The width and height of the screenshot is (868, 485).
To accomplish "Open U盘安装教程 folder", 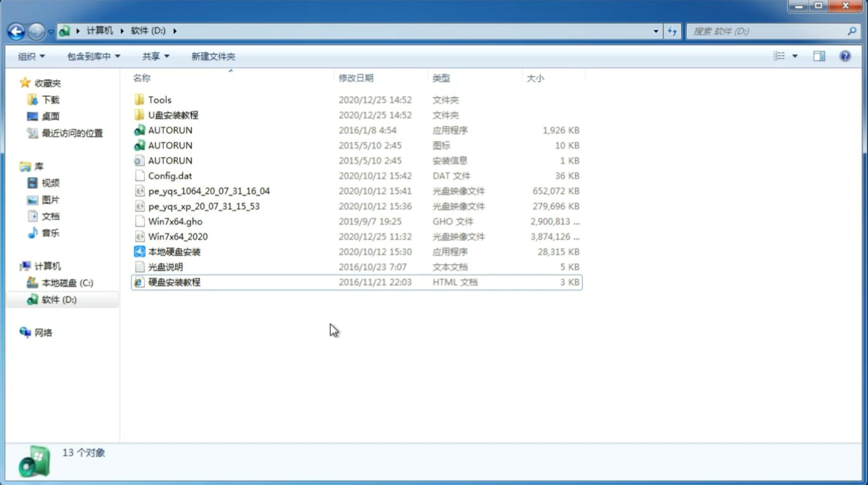I will point(173,115).
